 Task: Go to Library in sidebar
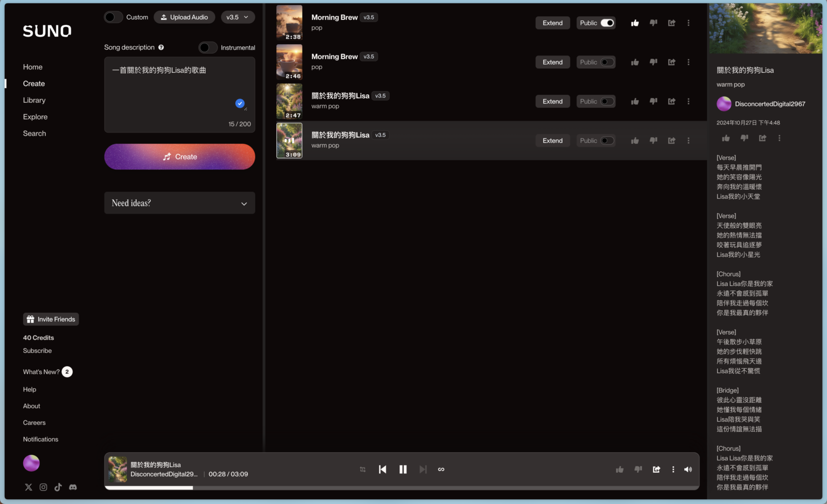[34, 100]
